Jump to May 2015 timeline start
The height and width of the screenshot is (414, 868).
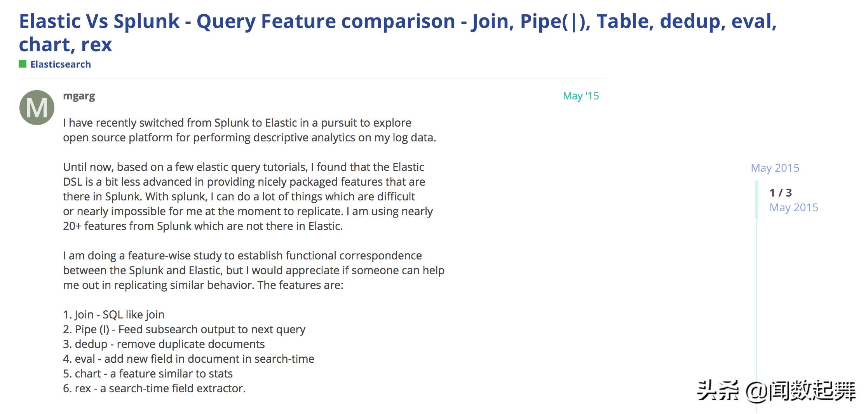click(775, 168)
